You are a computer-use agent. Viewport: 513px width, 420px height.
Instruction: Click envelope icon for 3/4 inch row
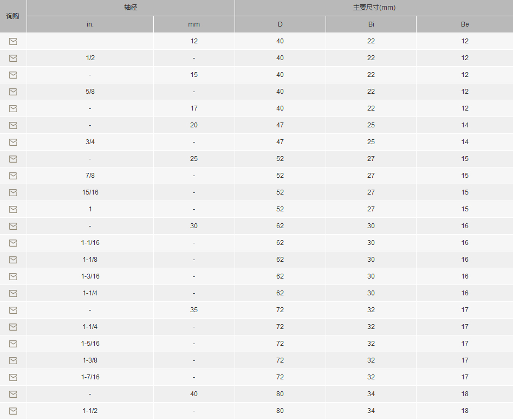[13, 142]
